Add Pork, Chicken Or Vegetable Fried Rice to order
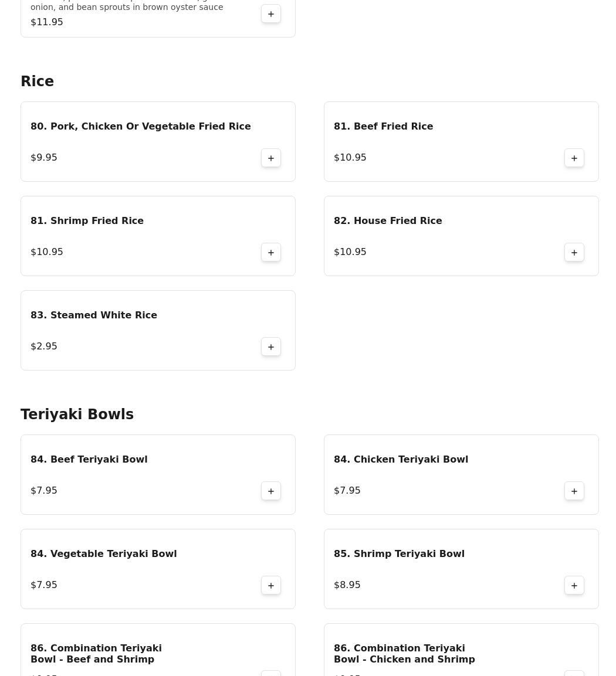The height and width of the screenshot is (676, 616). click(271, 158)
